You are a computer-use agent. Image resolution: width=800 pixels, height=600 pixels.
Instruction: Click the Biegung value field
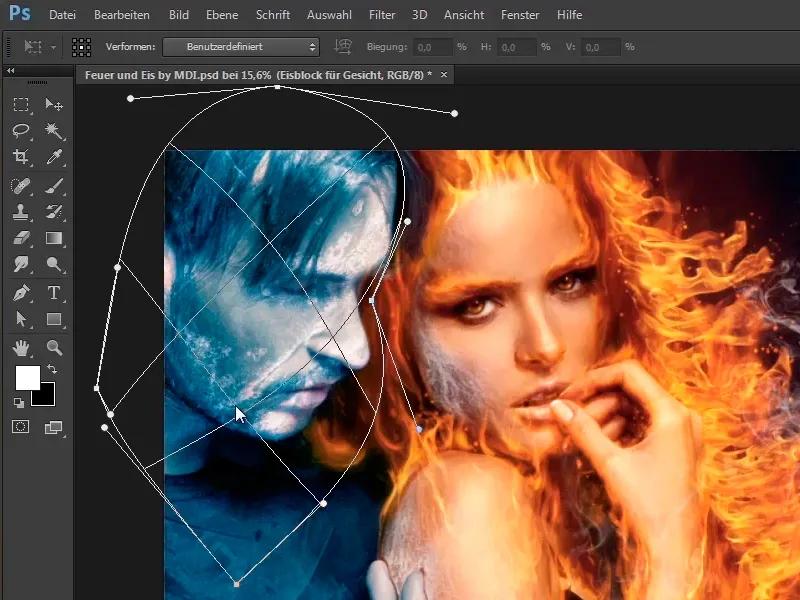tap(433, 47)
